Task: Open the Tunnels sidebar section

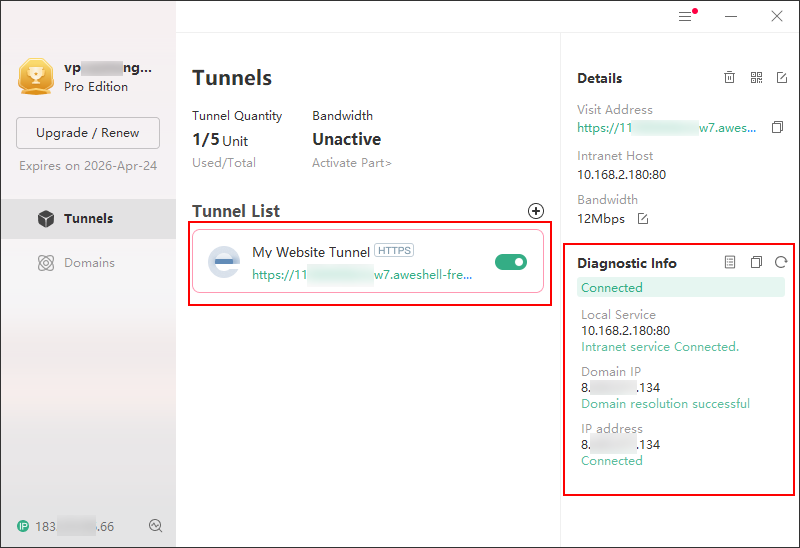Action: coord(89,219)
